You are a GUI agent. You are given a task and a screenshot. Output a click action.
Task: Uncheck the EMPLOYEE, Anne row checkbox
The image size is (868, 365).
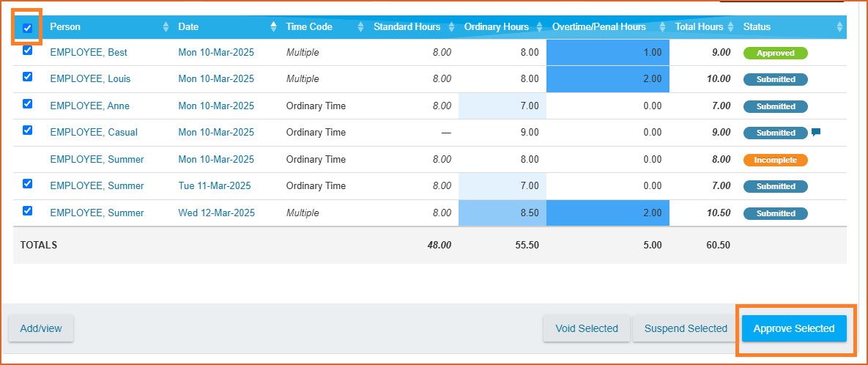(27, 103)
